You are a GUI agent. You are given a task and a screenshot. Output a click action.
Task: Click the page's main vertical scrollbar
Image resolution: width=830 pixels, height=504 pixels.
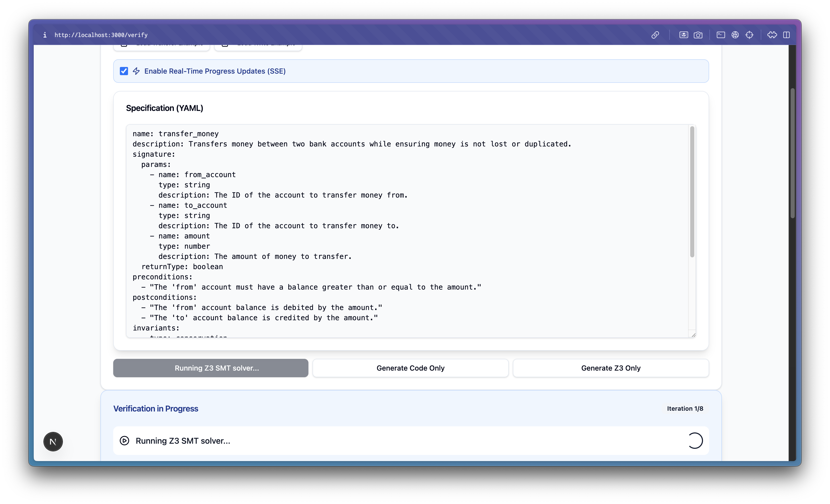pyautogui.click(x=792, y=153)
